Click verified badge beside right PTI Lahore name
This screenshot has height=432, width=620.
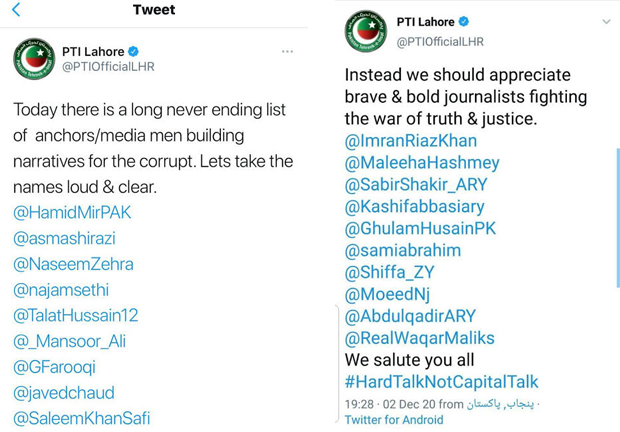click(464, 22)
